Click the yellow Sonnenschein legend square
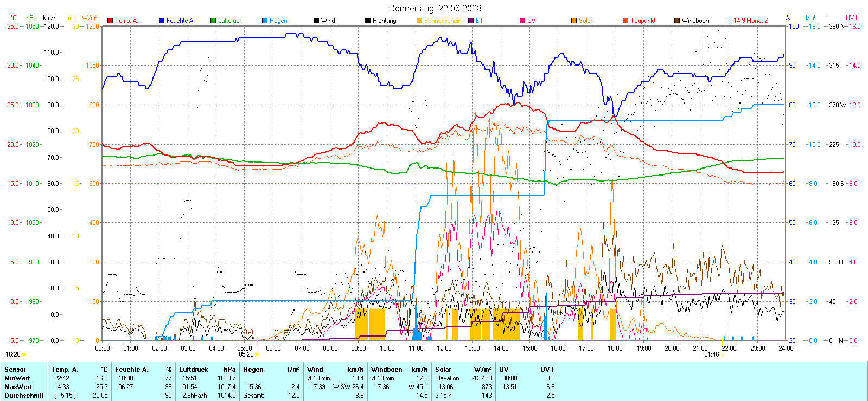 pos(419,21)
